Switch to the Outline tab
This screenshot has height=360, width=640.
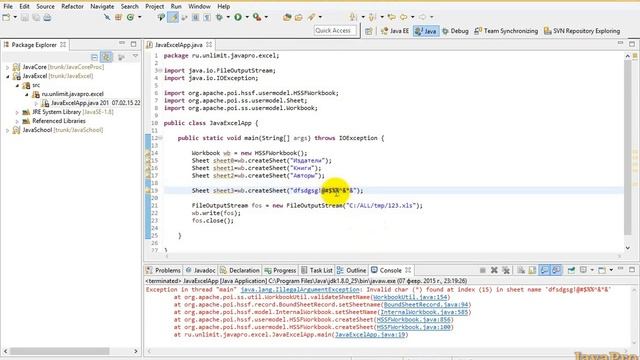[x=351, y=270]
